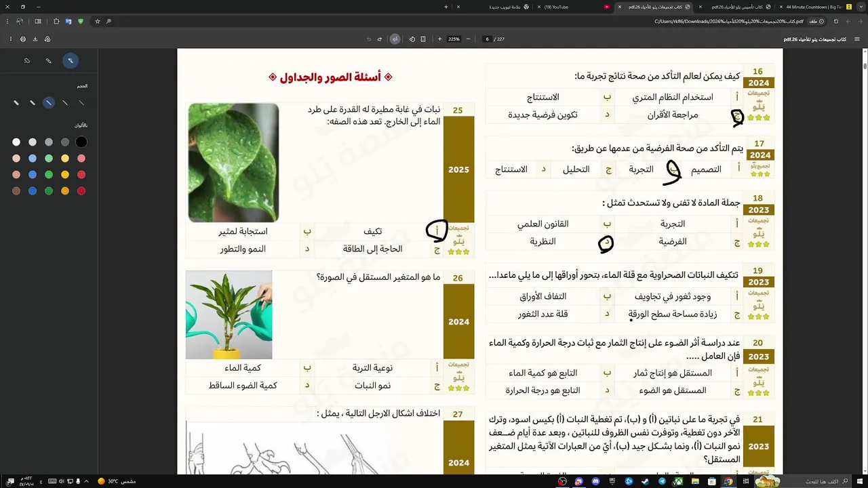This screenshot has height=488, width=868.
Task: Fit the page to window
Action: click(424, 39)
